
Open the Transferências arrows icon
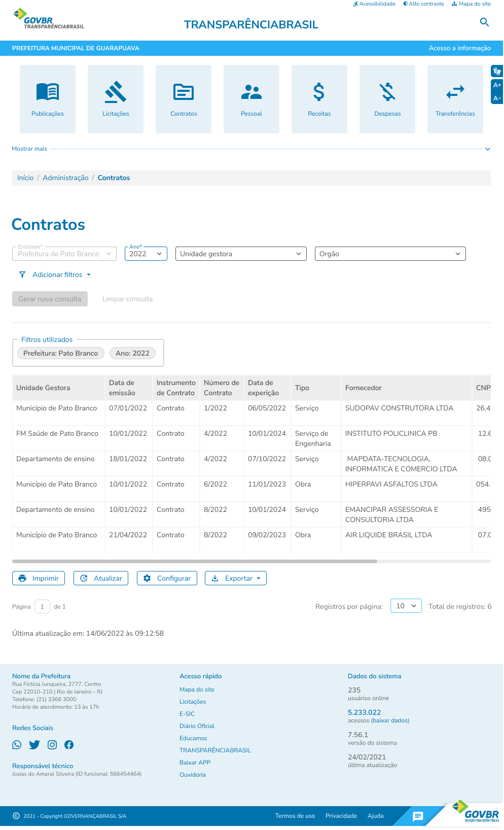click(455, 92)
